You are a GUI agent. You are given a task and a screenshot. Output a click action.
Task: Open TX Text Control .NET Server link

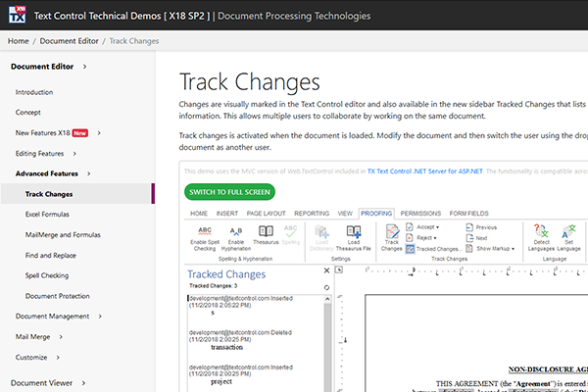[425, 171]
